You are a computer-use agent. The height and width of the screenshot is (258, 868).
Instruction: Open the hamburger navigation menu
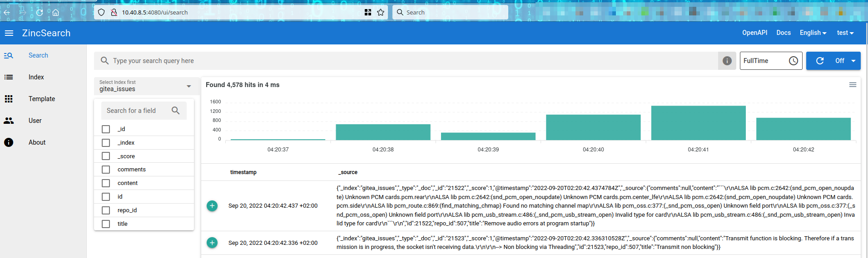[x=9, y=33]
